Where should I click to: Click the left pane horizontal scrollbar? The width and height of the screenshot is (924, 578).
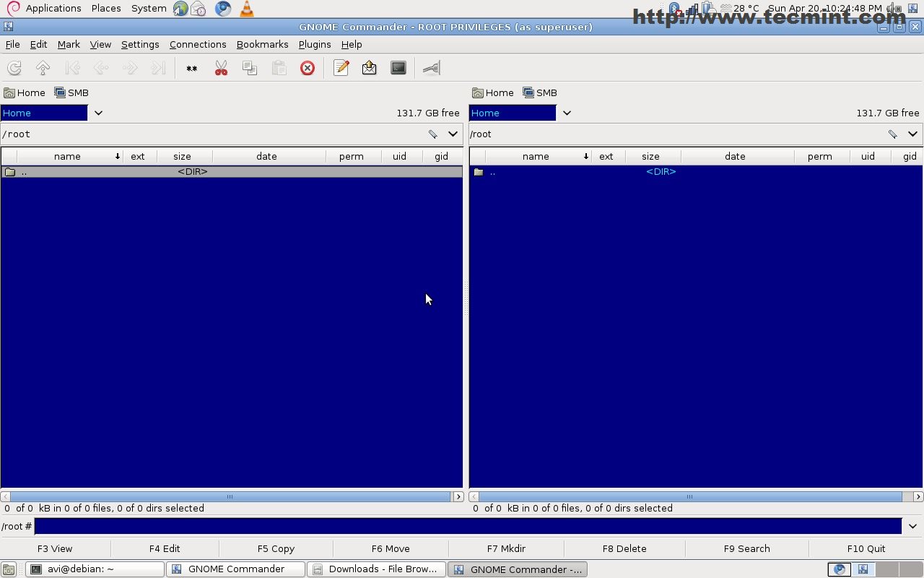[230, 496]
